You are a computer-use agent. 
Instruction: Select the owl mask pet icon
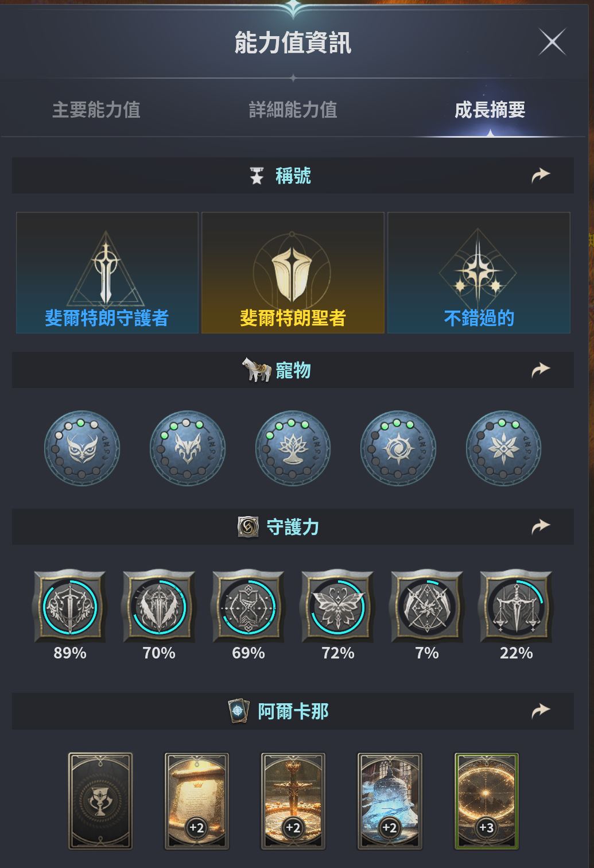coord(82,448)
